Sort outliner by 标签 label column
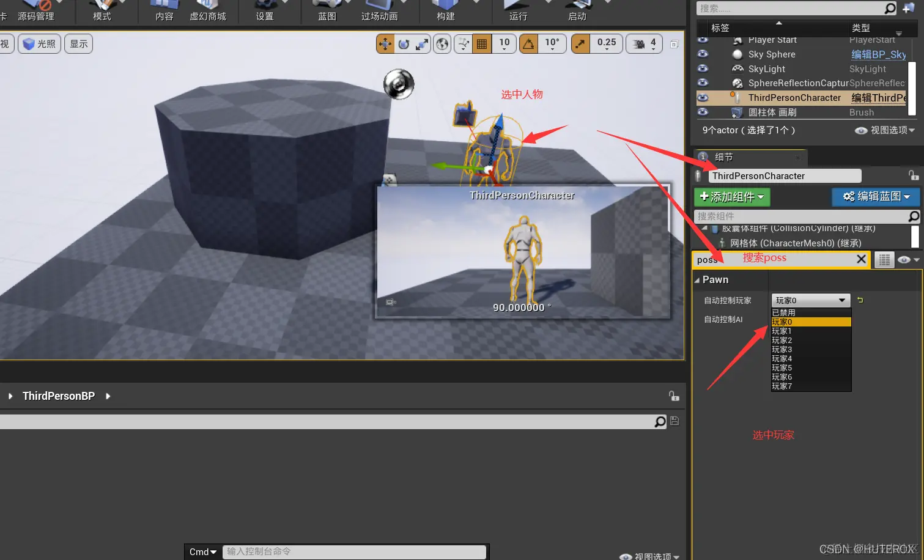Viewport: 924px width, 560px height. click(720, 28)
